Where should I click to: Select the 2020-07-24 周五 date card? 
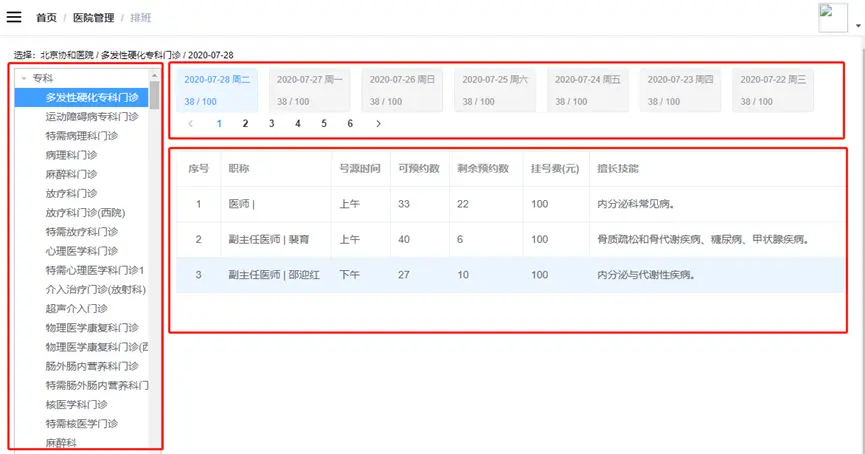588,90
